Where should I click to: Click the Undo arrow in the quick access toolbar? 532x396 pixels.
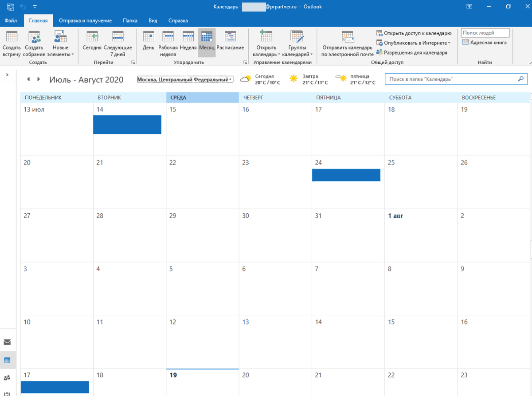23,7
